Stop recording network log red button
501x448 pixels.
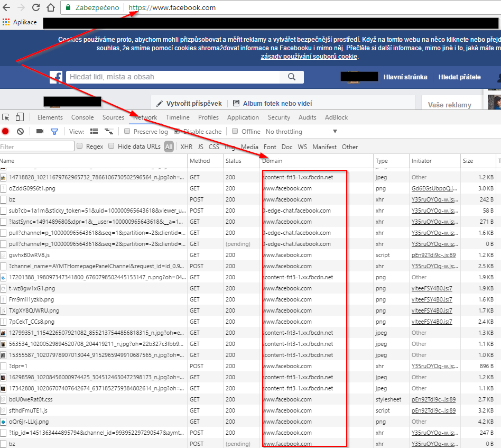click(x=5, y=131)
